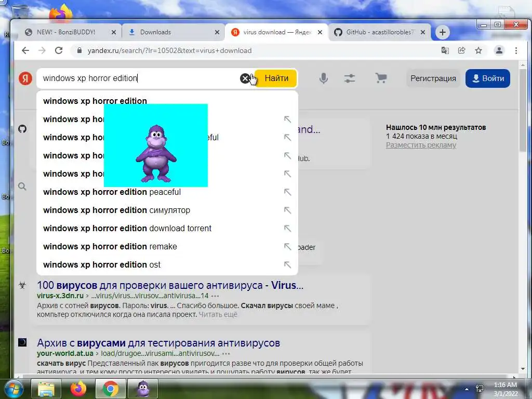Screen dimensions: 532x399
Task: Close the Downloads tab
Action: pyautogui.click(x=217, y=32)
